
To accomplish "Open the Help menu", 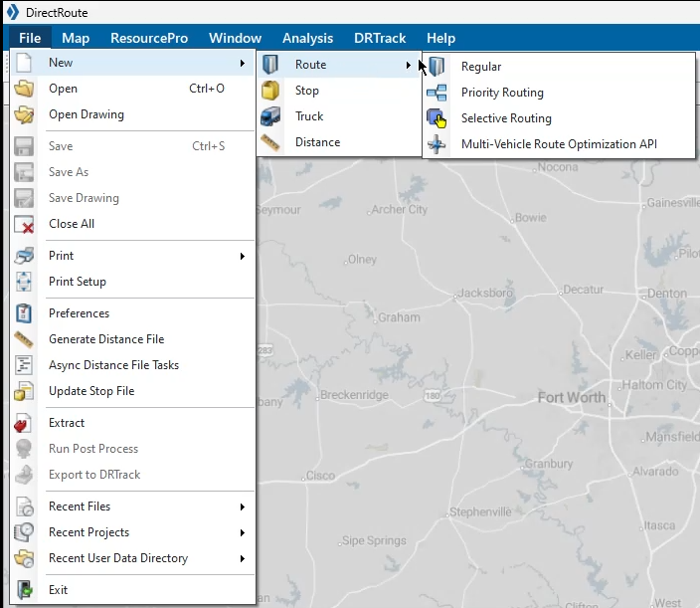I will tap(440, 38).
